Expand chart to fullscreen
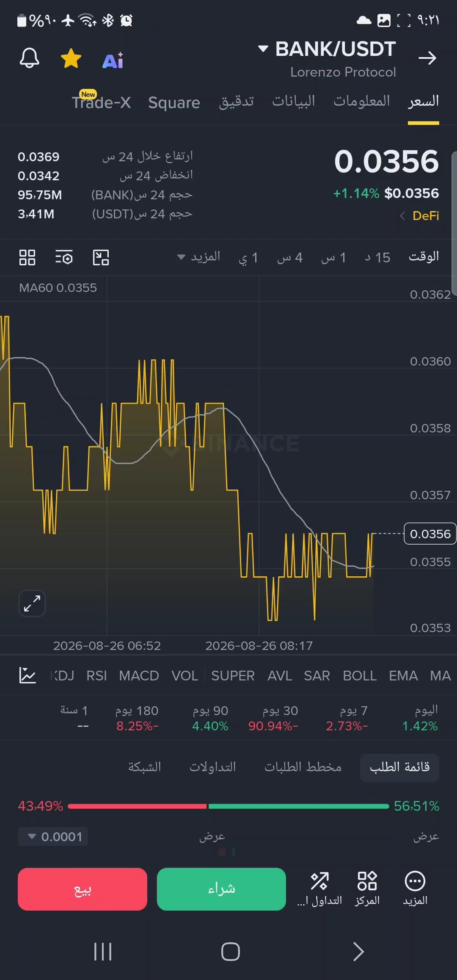Image resolution: width=457 pixels, height=980 pixels. tap(32, 603)
